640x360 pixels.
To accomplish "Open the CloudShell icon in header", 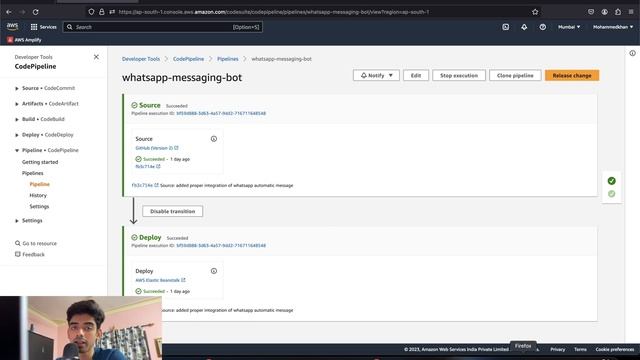I will tap(505, 27).
